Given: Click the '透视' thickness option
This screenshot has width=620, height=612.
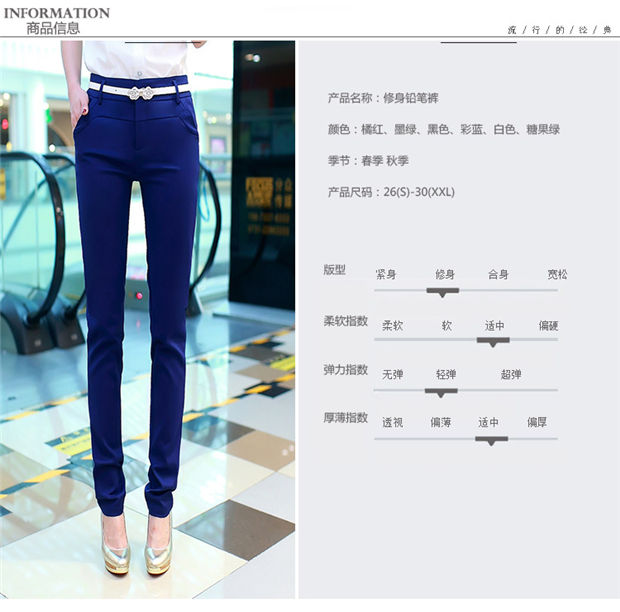Looking at the screenshot, I should 392,422.
